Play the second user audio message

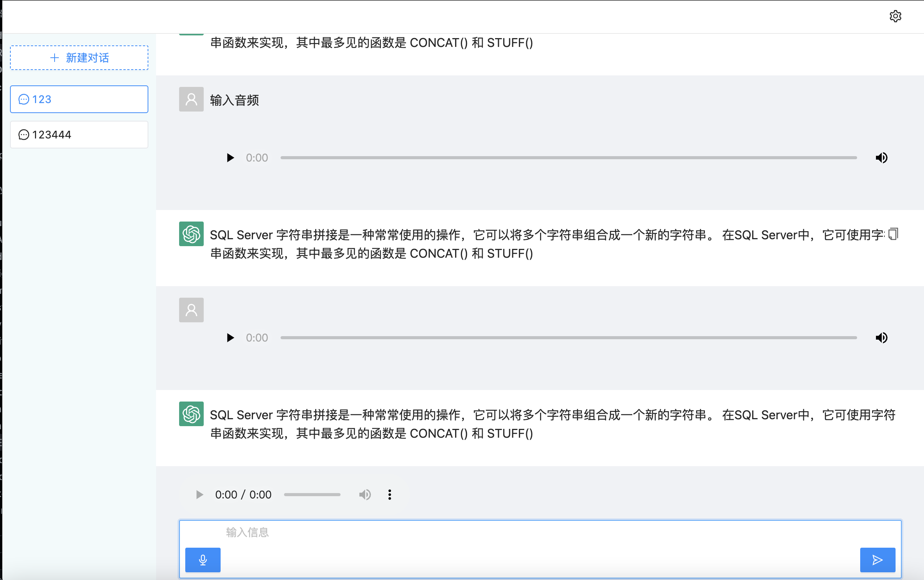[230, 338]
